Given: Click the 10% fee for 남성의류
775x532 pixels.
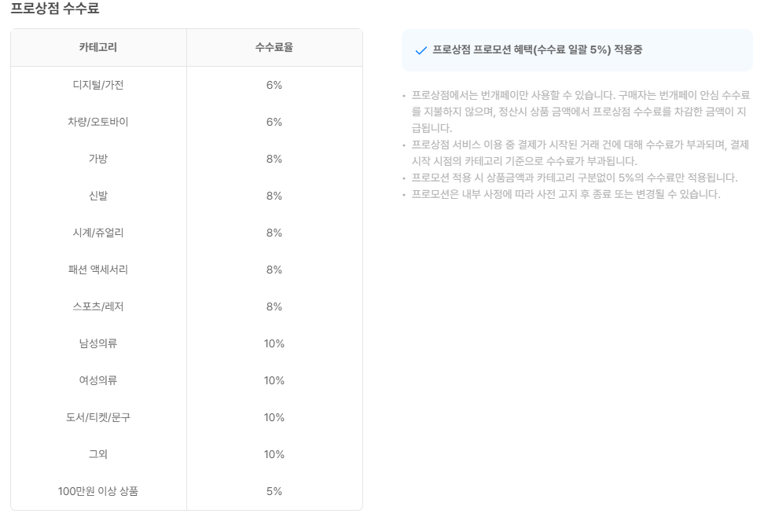Looking at the screenshot, I should coord(274,343).
